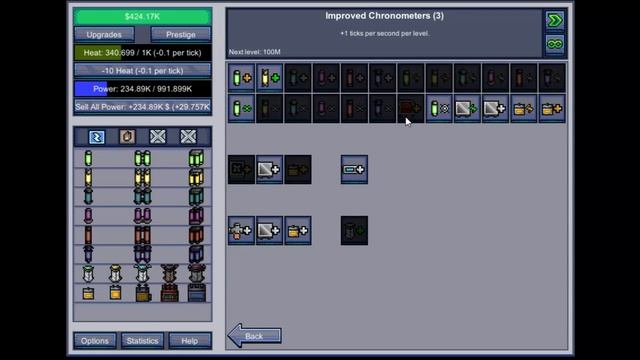This screenshot has width=640, height=360.
Task: Select the double teal cell component
Action: point(142,197)
